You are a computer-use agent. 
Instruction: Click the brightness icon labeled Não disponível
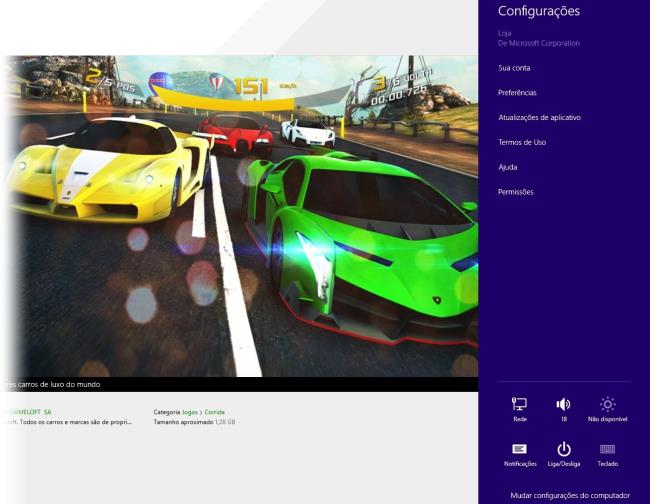click(607, 404)
